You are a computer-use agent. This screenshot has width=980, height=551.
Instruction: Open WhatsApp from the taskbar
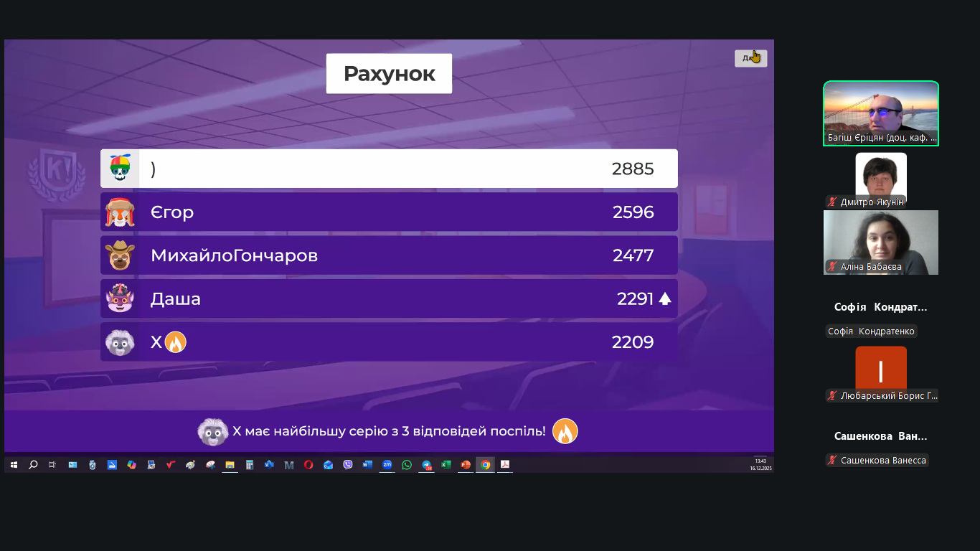[x=407, y=465]
